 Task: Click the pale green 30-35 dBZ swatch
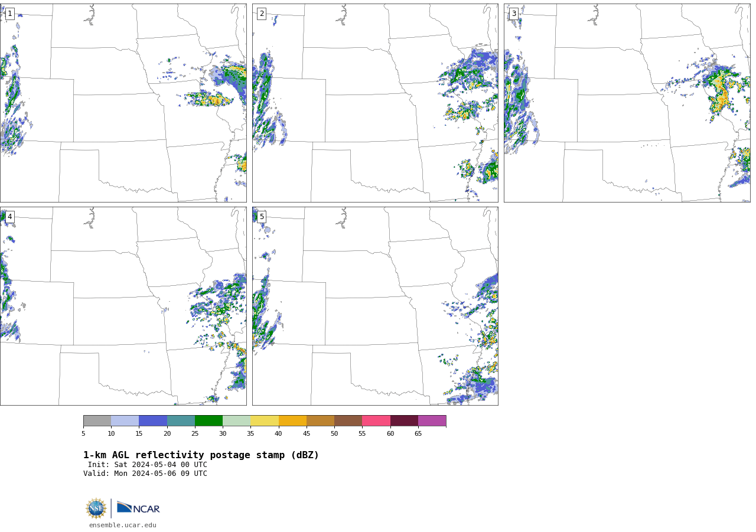point(236,421)
